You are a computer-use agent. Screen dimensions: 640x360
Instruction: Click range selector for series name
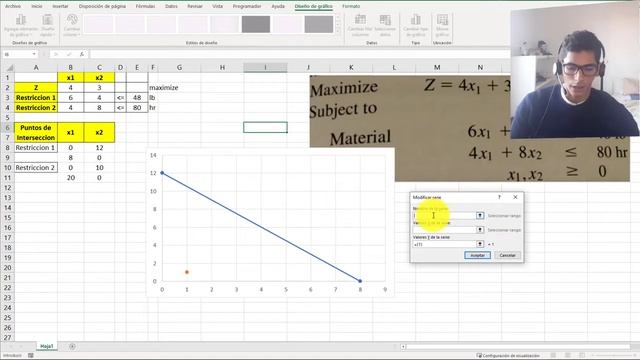click(480, 216)
